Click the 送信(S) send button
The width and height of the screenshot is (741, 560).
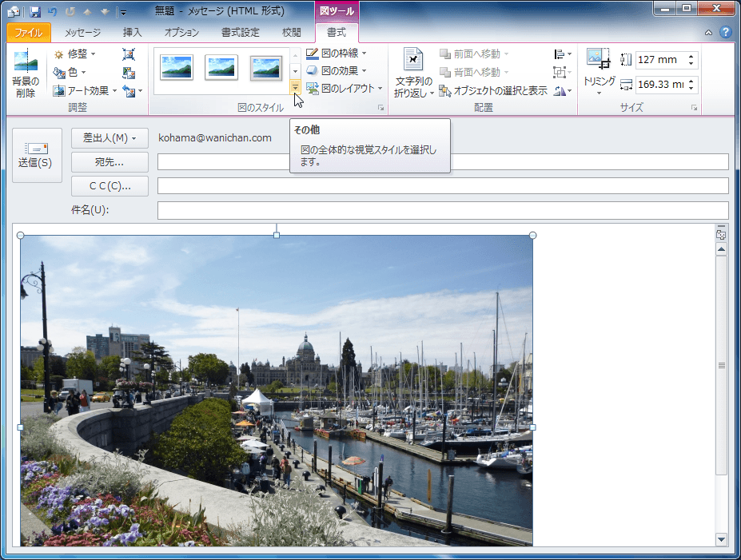coord(37,155)
